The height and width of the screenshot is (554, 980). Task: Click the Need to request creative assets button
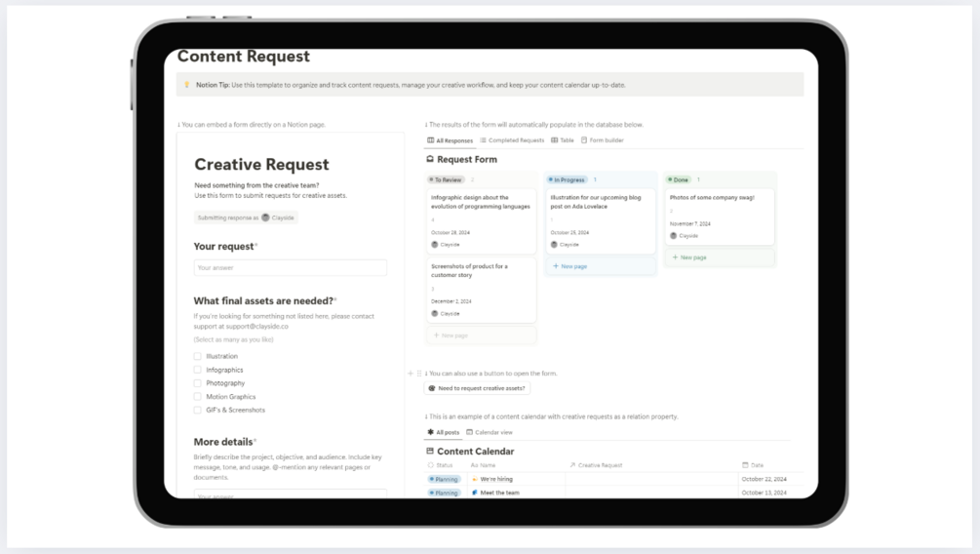(x=478, y=388)
